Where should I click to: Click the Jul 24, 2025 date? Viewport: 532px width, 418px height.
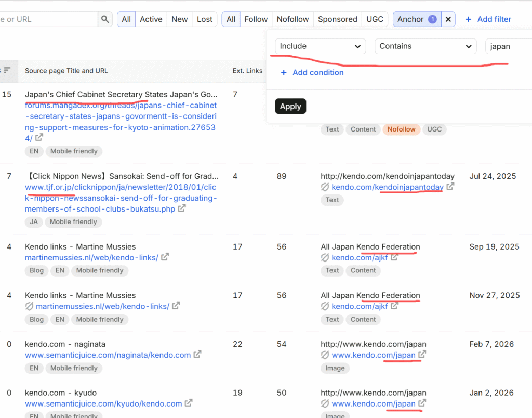[493, 176]
